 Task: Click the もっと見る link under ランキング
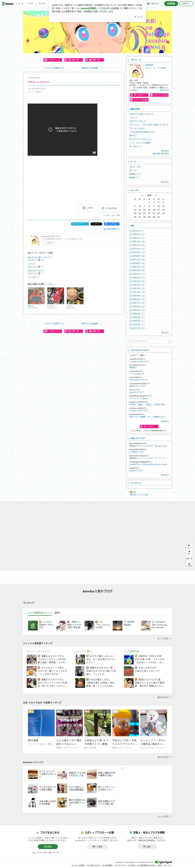tap(164, 639)
